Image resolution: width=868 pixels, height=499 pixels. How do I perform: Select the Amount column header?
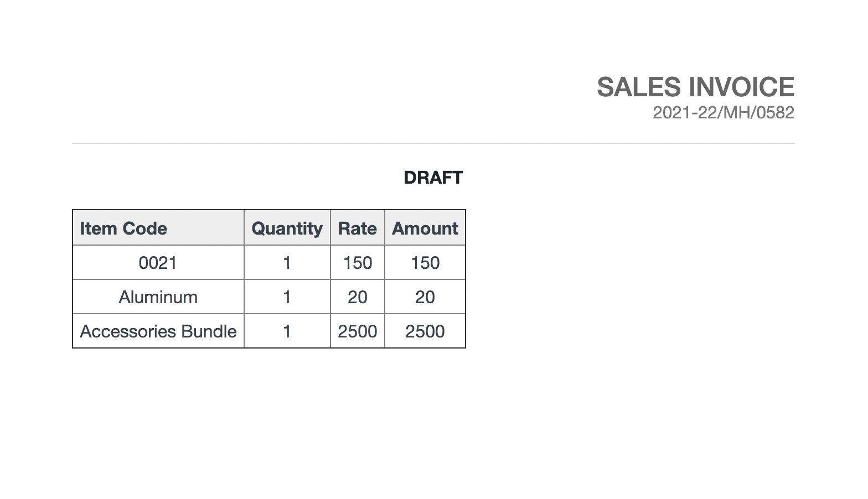click(425, 228)
